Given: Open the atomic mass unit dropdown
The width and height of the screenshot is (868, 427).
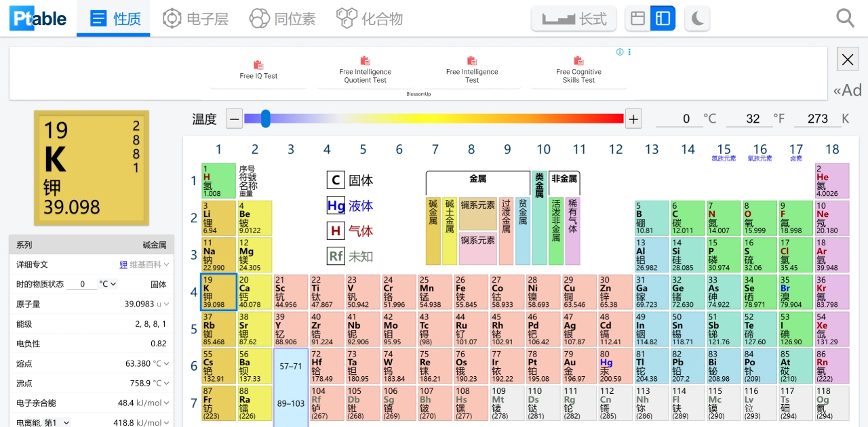Looking at the screenshot, I should (x=163, y=304).
